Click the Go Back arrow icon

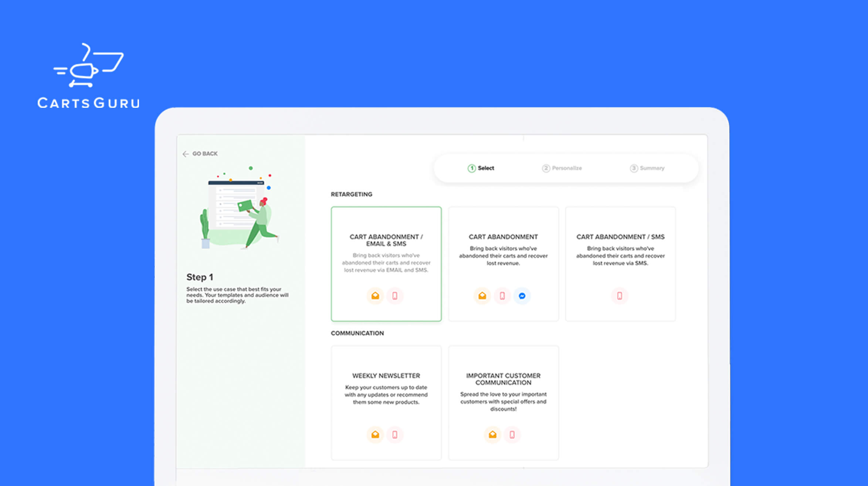pos(186,154)
